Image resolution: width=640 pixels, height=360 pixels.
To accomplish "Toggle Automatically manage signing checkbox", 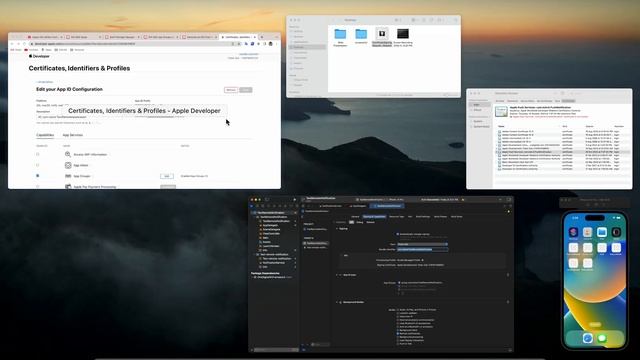I will [x=398, y=234].
